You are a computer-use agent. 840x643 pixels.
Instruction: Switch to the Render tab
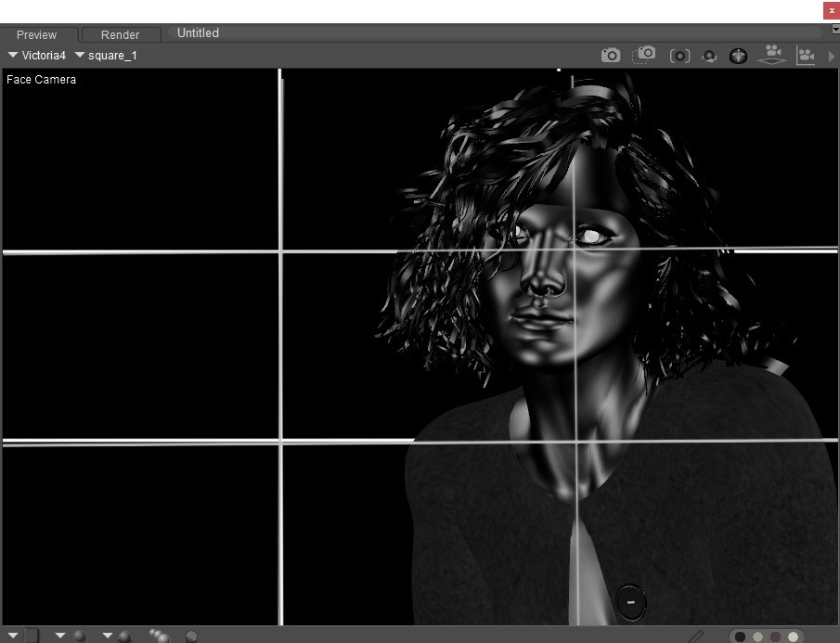click(120, 34)
